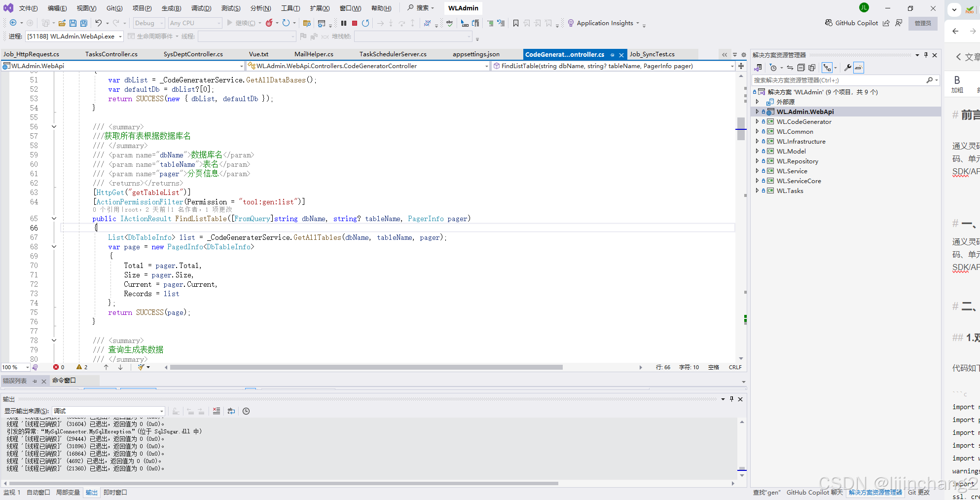Click the Send Feedback icon
The image size is (980, 500).
click(x=899, y=23)
